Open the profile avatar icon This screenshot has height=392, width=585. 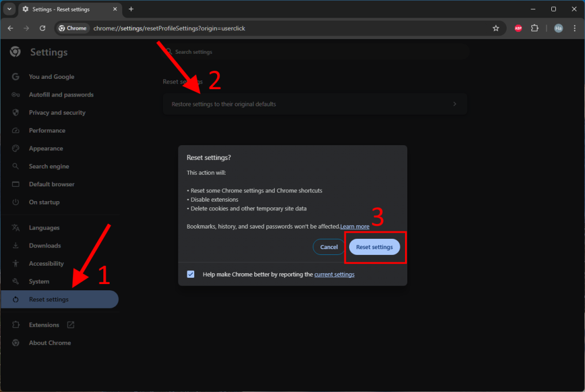(558, 28)
